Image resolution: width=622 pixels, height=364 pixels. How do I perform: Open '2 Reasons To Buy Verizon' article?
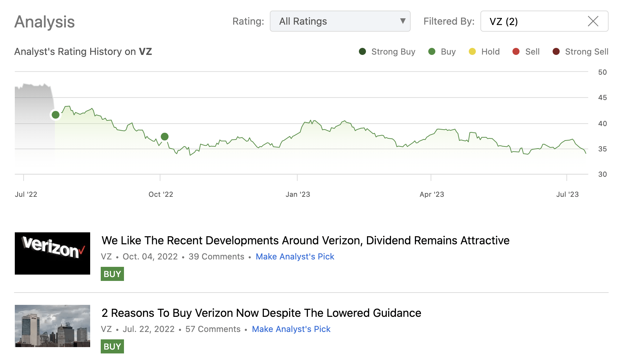tap(261, 313)
